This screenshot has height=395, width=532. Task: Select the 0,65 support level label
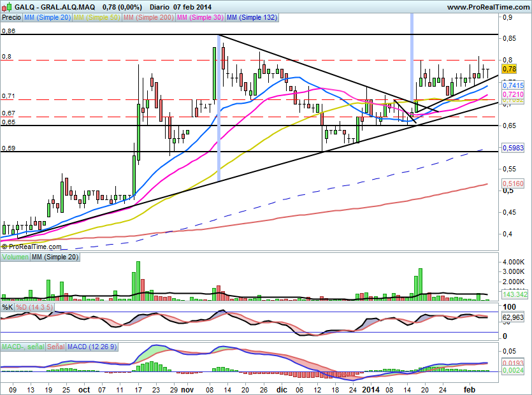[x=8, y=122]
